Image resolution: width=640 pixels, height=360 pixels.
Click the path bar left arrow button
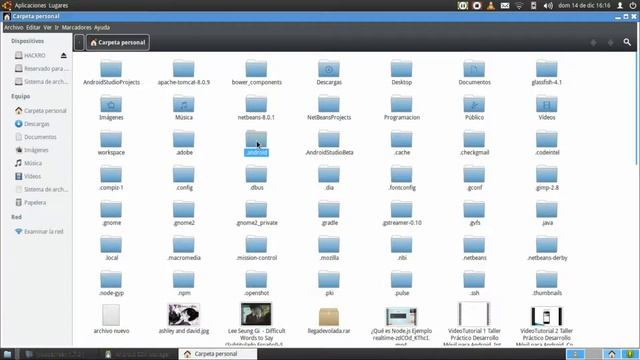click(80, 42)
